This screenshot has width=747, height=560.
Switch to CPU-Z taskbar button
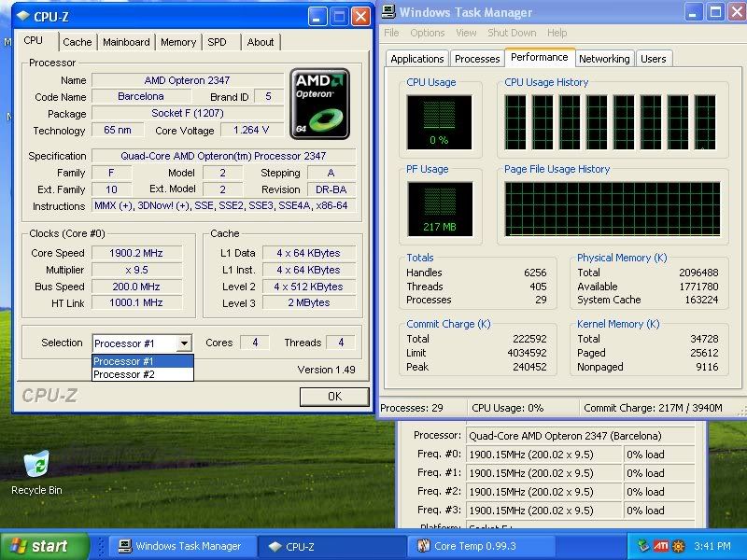332,546
